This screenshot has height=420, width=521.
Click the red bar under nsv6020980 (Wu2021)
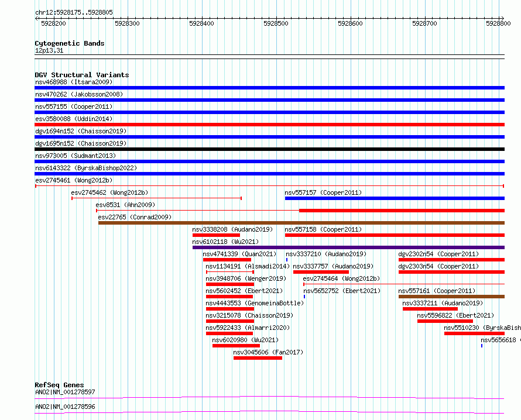click(236, 346)
